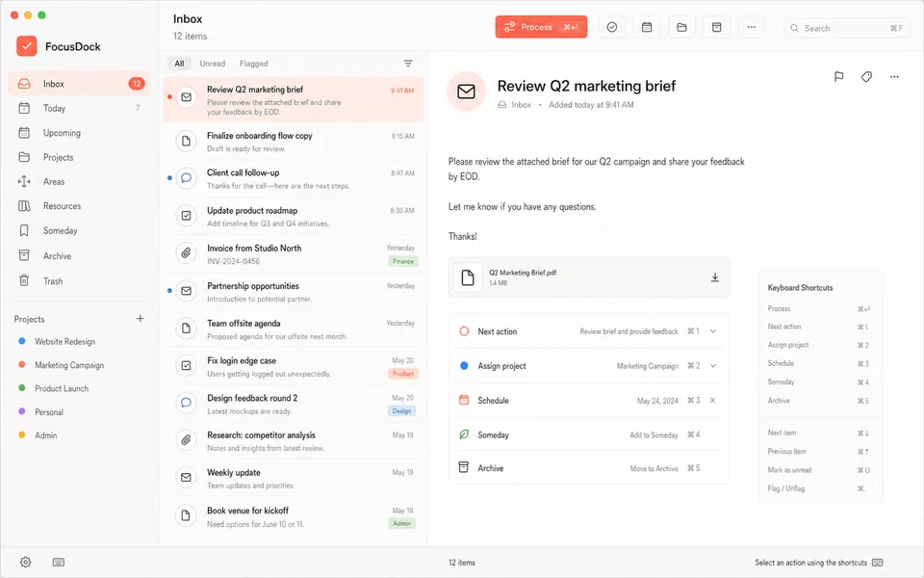Click the Search field
The image size is (924, 578).
coord(846,28)
